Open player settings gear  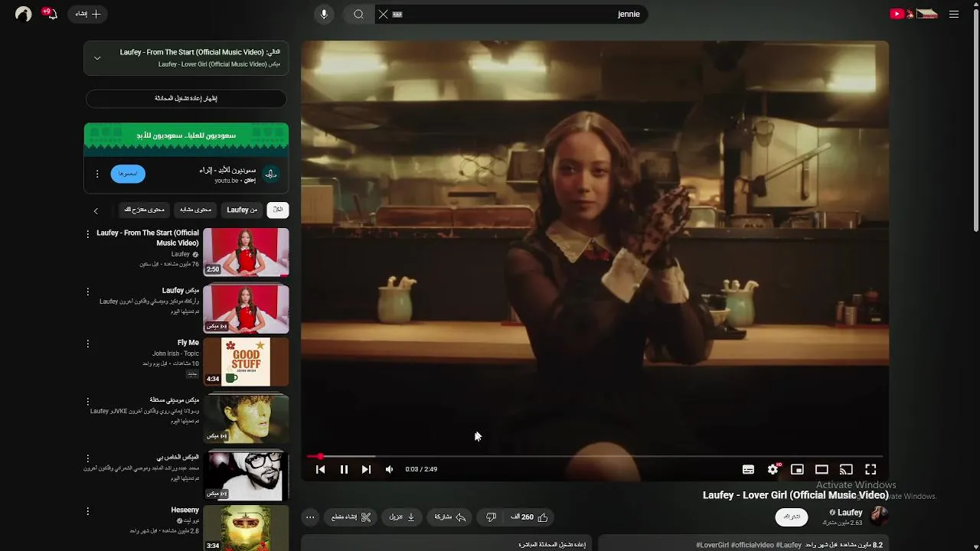[x=773, y=469]
